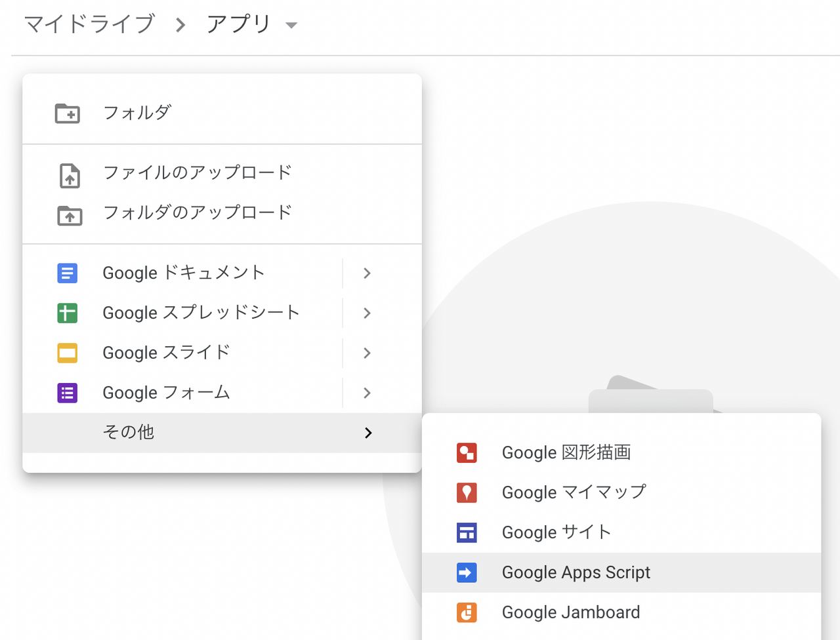
Task: Click the blue Google Docs icon
Action: pyautogui.click(x=67, y=273)
